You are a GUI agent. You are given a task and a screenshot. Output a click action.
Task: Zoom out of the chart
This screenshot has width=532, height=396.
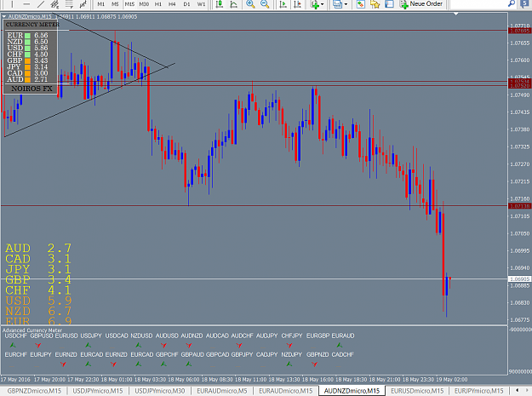coord(265,4)
